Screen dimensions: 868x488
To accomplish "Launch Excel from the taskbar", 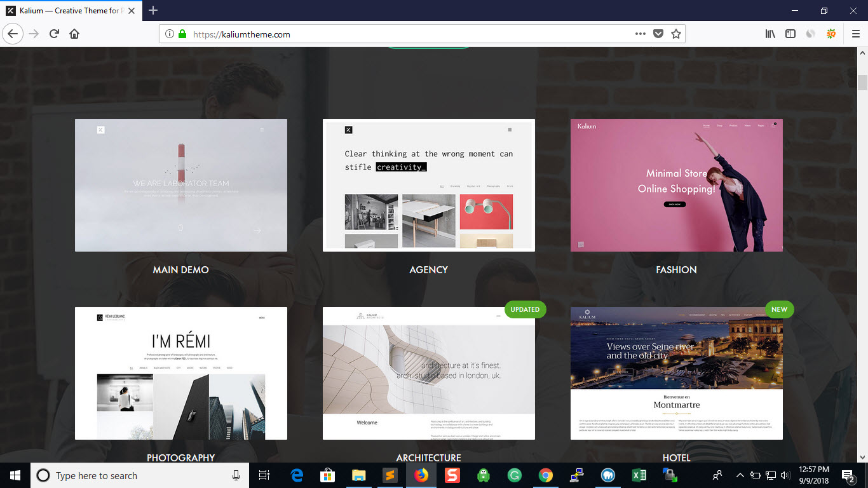I will tap(639, 475).
